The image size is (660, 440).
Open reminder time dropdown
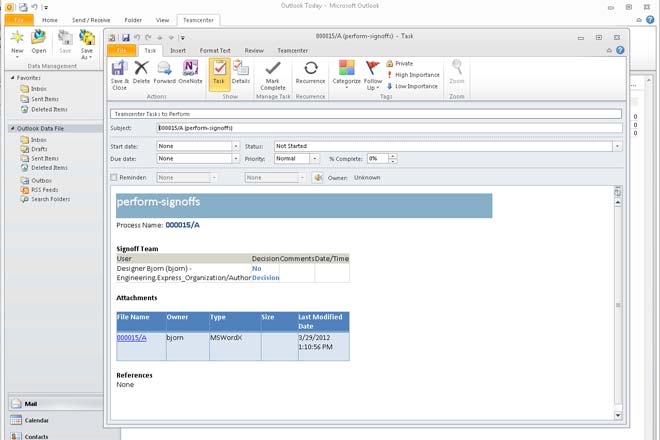pos(302,178)
